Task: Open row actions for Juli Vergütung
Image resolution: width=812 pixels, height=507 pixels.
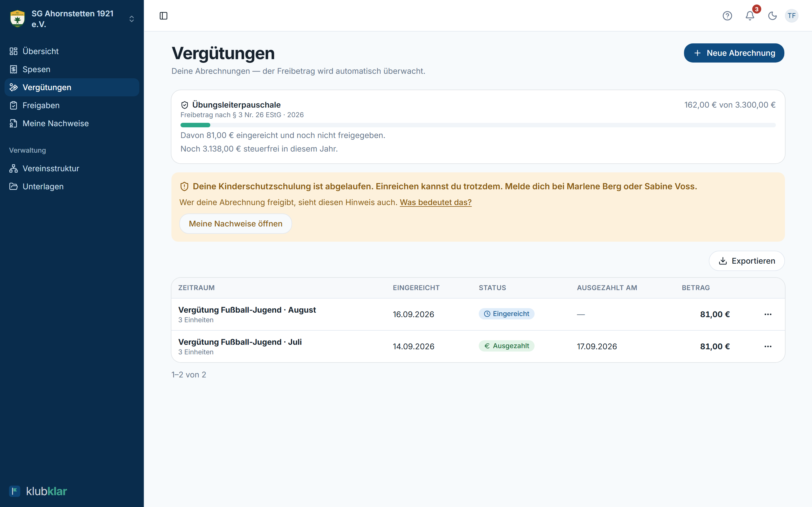Action: pyautogui.click(x=768, y=346)
